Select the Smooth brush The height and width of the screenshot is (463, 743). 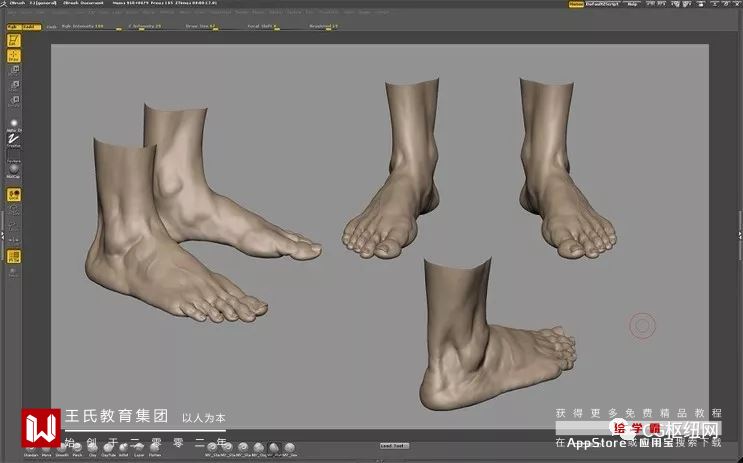[62, 450]
